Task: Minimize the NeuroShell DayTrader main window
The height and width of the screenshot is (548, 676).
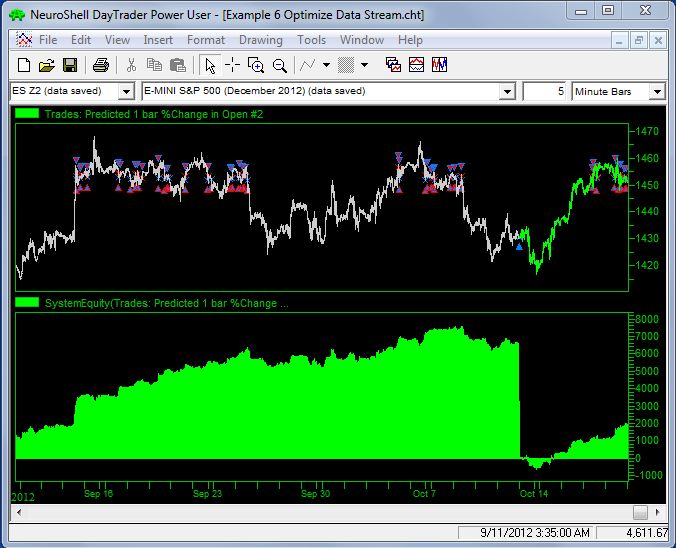Action: [x=581, y=12]
